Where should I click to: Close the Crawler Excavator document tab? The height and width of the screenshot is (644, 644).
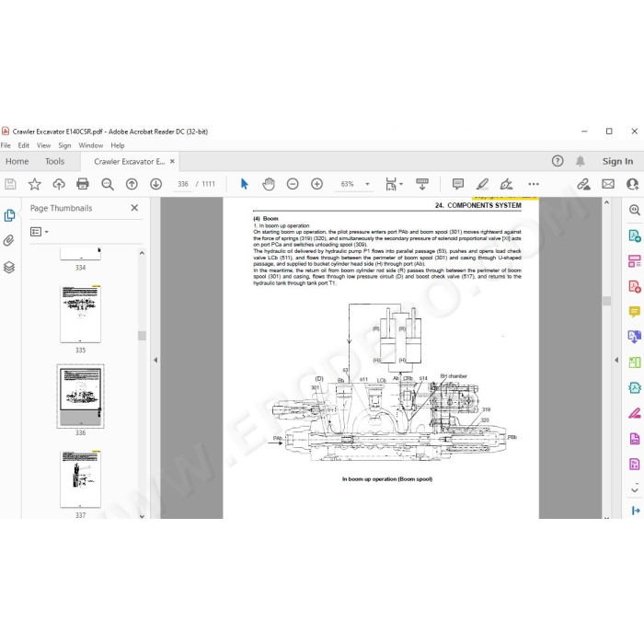(x=172, y=161)
